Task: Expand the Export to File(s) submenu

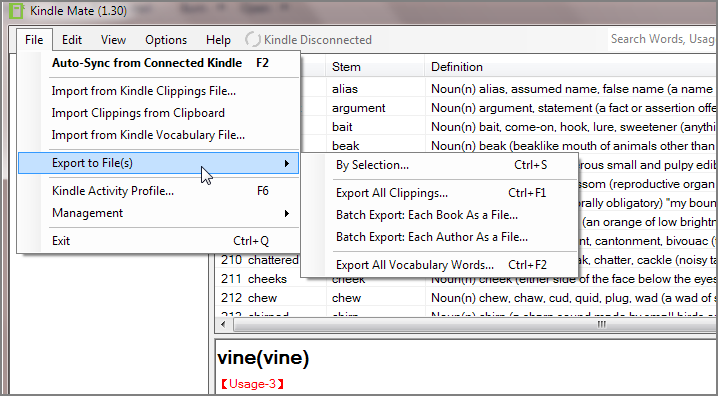Action: pos(158,163)
